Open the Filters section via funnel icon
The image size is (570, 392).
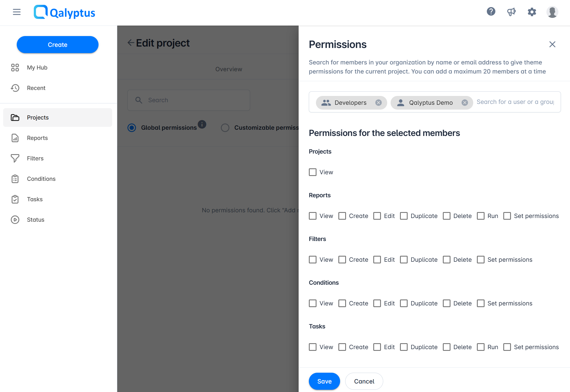[15, 158]
